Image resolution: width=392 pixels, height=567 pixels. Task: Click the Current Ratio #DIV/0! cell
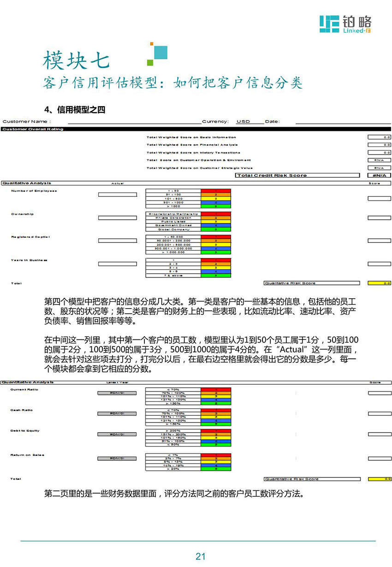pyautogui.click(x=118, y=393)
